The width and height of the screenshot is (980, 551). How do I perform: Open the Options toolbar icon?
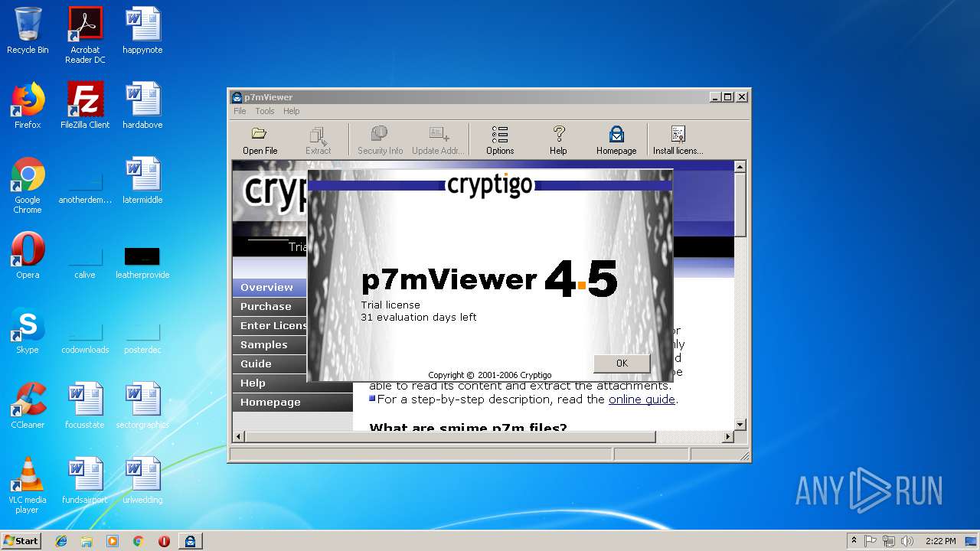point(500,141)
